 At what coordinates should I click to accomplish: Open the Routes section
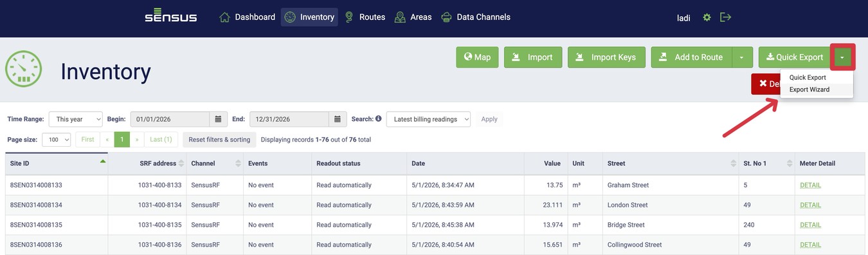pos(365,17)
